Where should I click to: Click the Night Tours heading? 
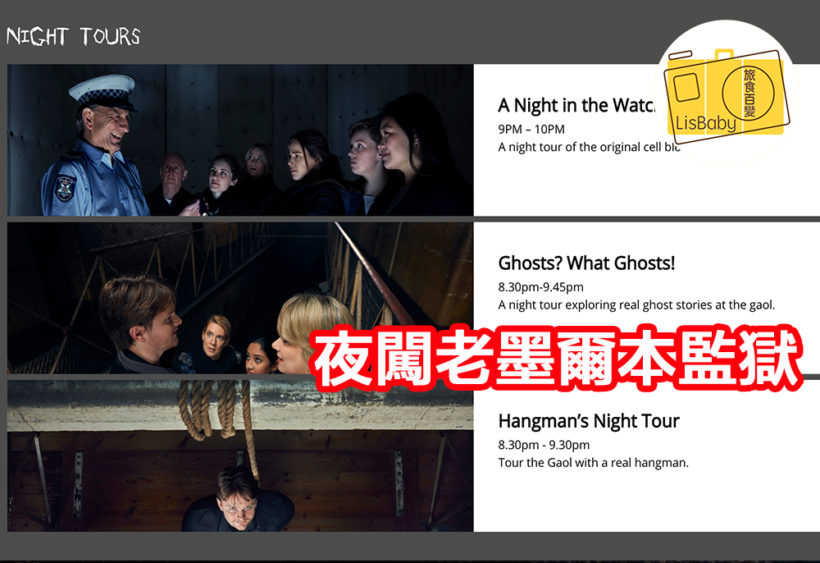73,37
